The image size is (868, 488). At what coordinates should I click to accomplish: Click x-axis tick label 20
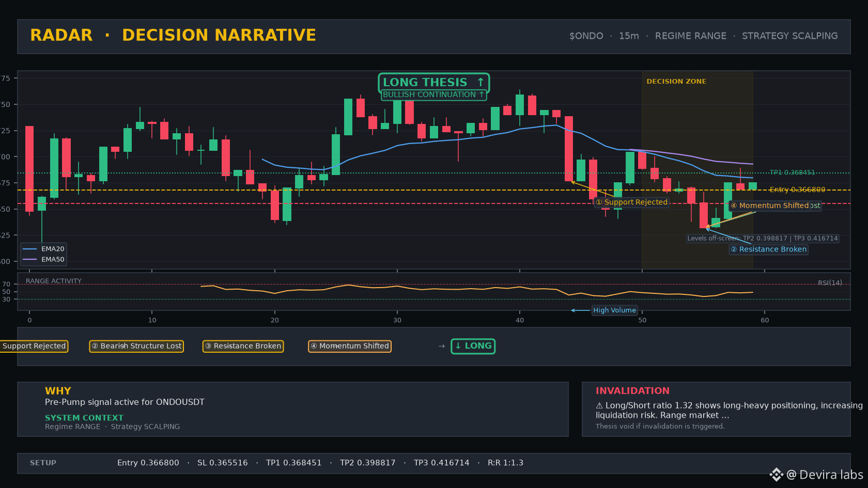pos(274,320)
